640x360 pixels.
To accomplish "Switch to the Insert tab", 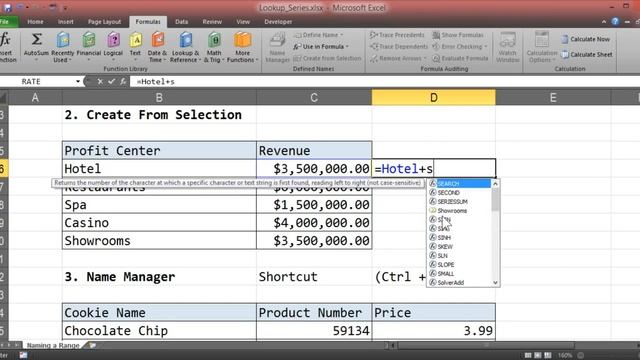I will 65,22.
